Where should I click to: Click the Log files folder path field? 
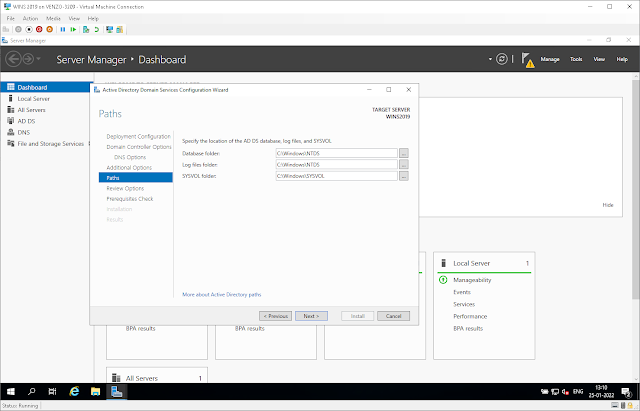(x=336, y=164)
